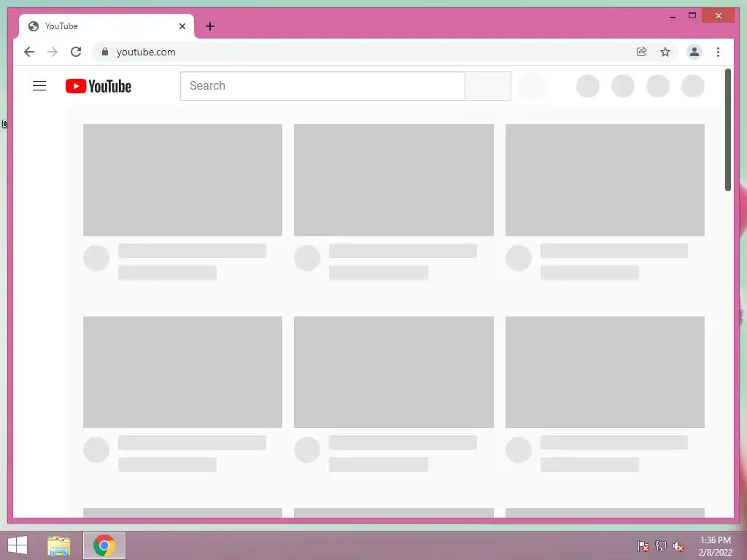
Task: Open the Action Center flag icon
Action: [x=643, y=545]
